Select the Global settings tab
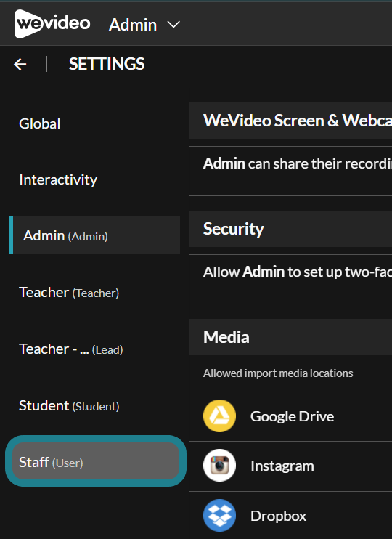The image size is (392, 539). [x=39, y=123]
